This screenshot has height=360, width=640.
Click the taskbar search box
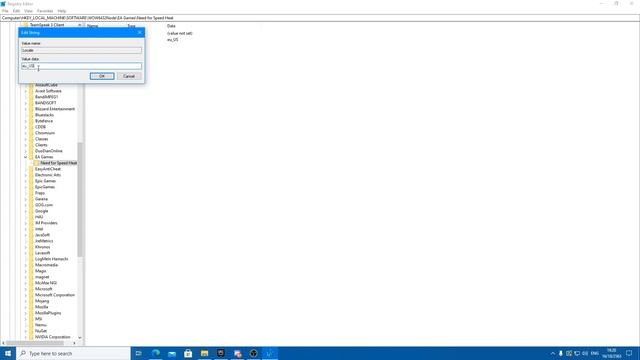click(73, 353)
